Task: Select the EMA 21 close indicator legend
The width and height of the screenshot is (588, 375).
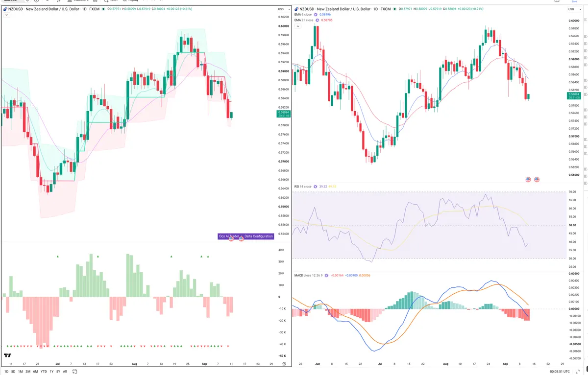Action: click(x=303, y=20)
